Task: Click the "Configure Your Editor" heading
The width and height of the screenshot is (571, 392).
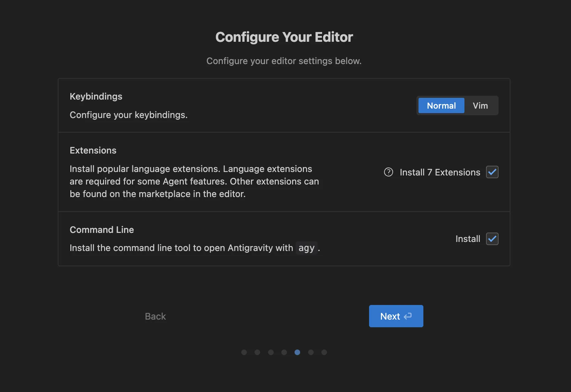Action: [x=284, y=37]
